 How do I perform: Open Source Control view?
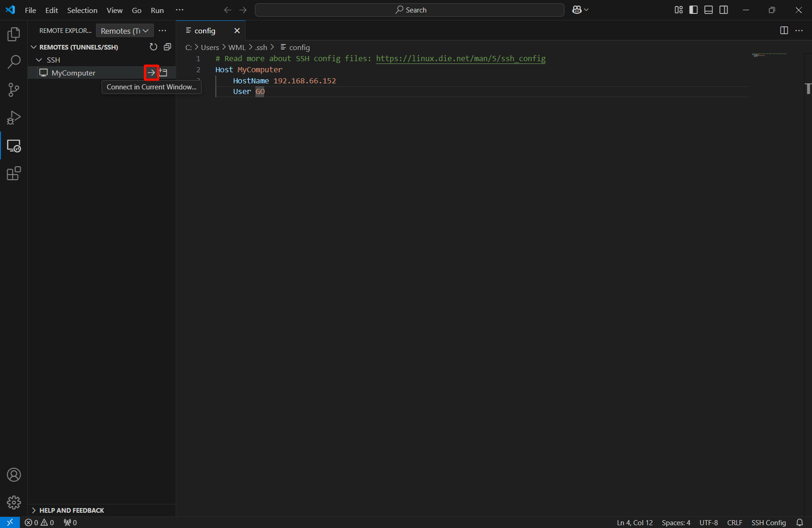click(14, 90)
